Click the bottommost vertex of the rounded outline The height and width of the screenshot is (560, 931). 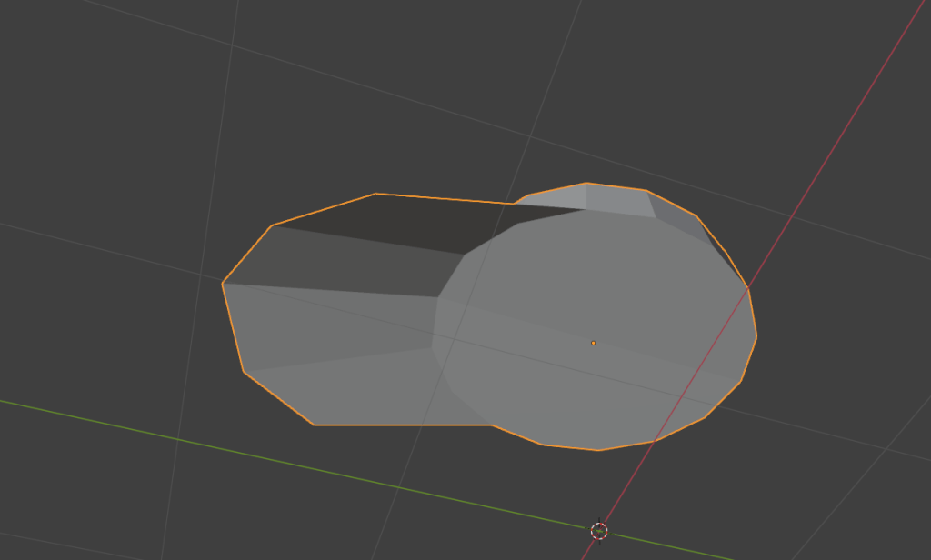(x=598, y=450)
